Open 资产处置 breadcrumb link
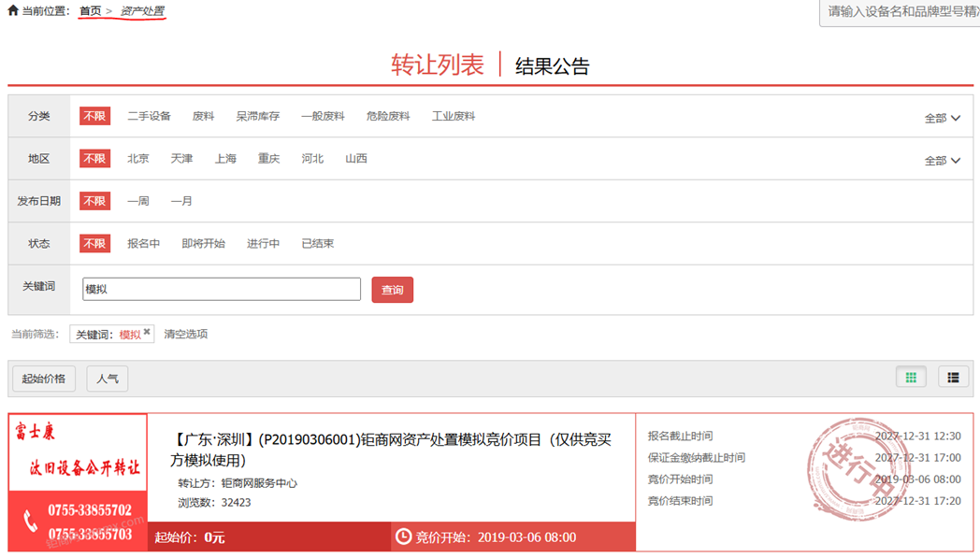 pyautogui.click(x=142, y=10)
